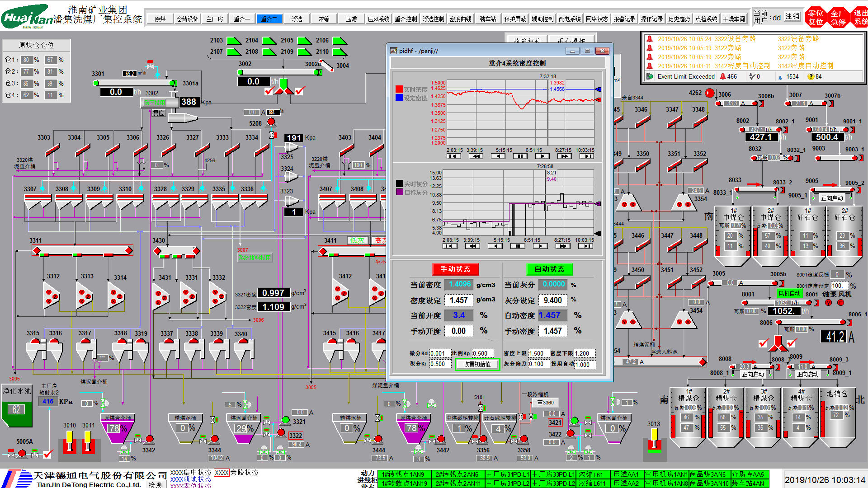Toggle left red checkmark below conveyor 3002
The image size is (868, 488).
click(269, 91)
